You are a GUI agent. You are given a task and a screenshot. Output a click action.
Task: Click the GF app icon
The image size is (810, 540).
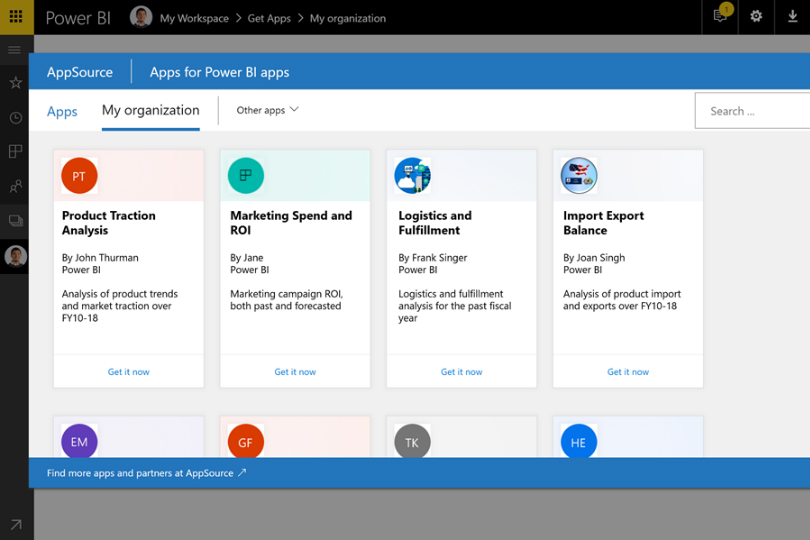click(x=246, y=441)
